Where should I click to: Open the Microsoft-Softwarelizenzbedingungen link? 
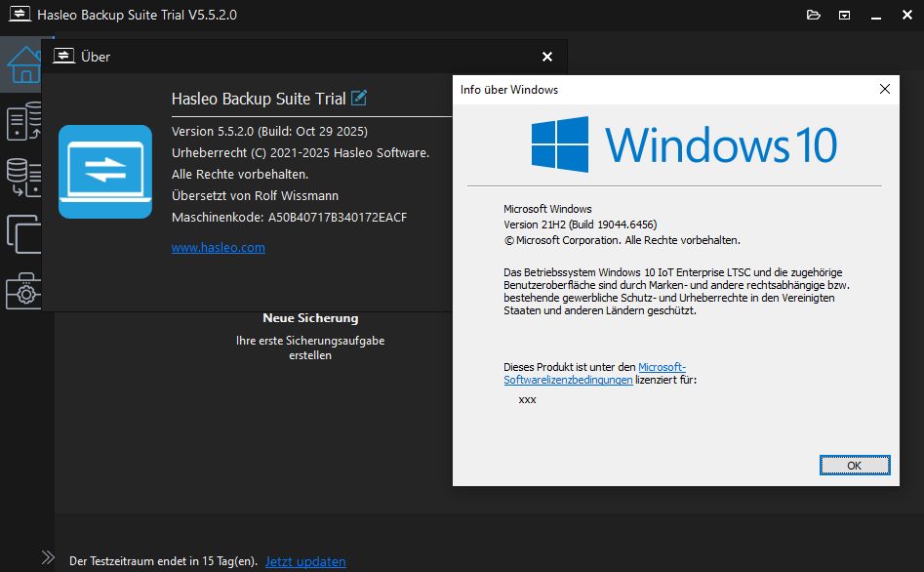click(x=594, y=373)
